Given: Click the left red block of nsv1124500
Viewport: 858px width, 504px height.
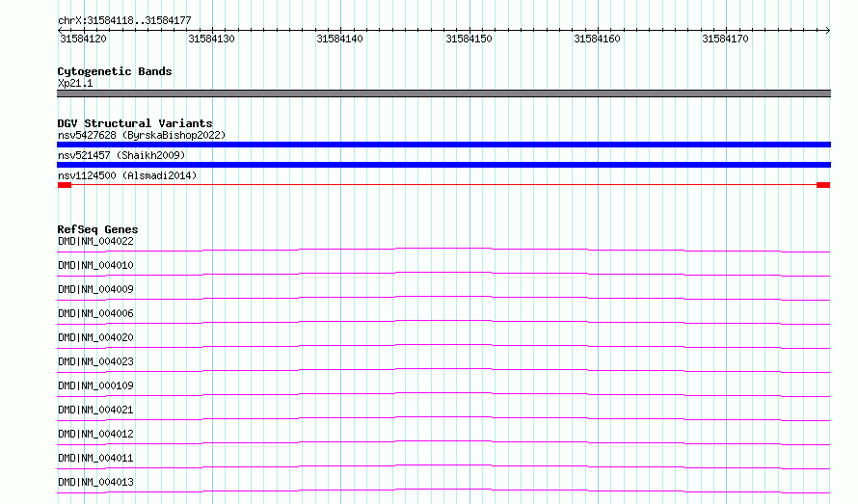Looking at the screenshot, I should (65, 185).
